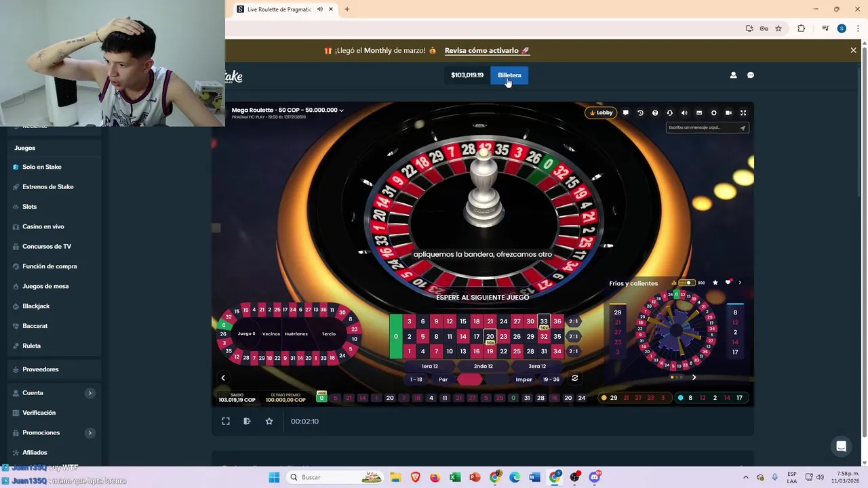Click the star icon in Fríos y calientes
868x488 pixels.
point(715,283)
